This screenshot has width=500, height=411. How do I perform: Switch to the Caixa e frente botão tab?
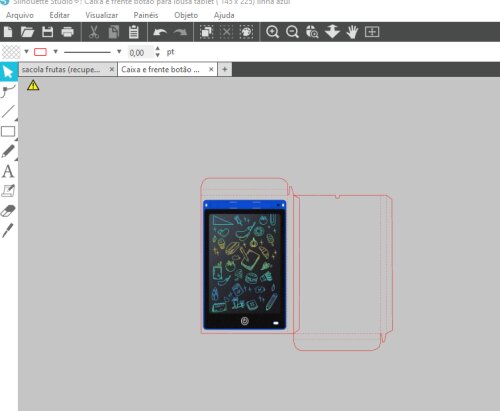point(161,69)
